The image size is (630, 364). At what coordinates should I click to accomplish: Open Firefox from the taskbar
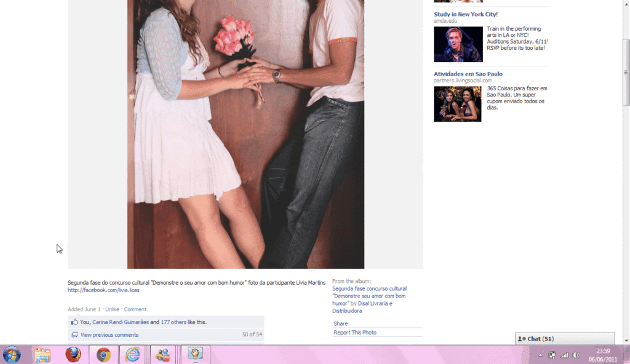73,355
